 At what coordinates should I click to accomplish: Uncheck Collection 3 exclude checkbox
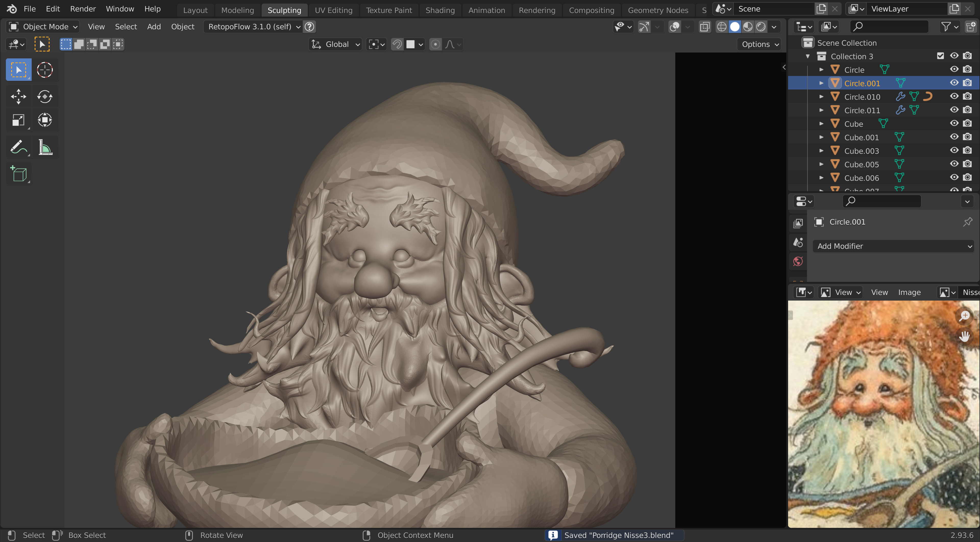click(x=940, y=56)
